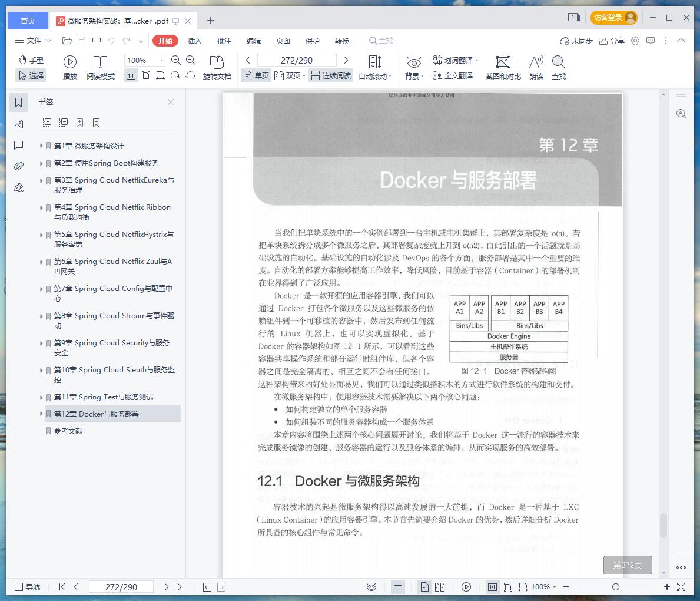The width and height of the screenshot is (700, 601).
Task: Expand the 第1章 微服务架构设计 bookmark
Action: tap(41, 146)
